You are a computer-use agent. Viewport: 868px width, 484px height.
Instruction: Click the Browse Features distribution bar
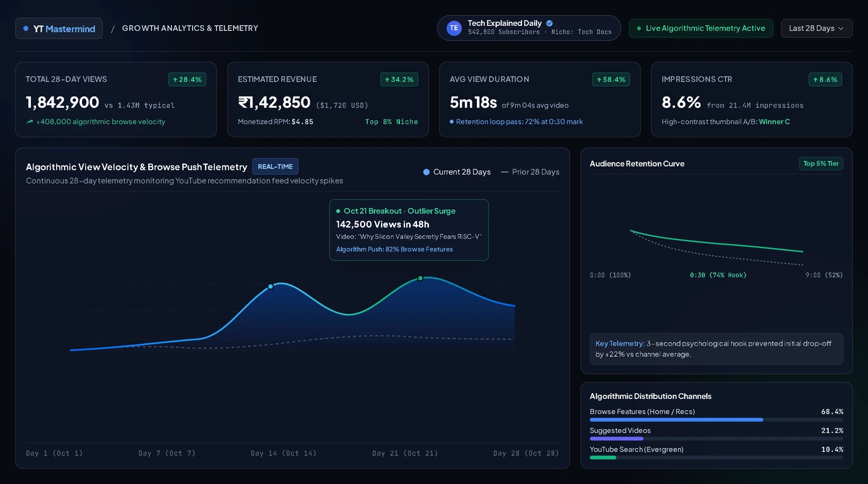point(717,420)
